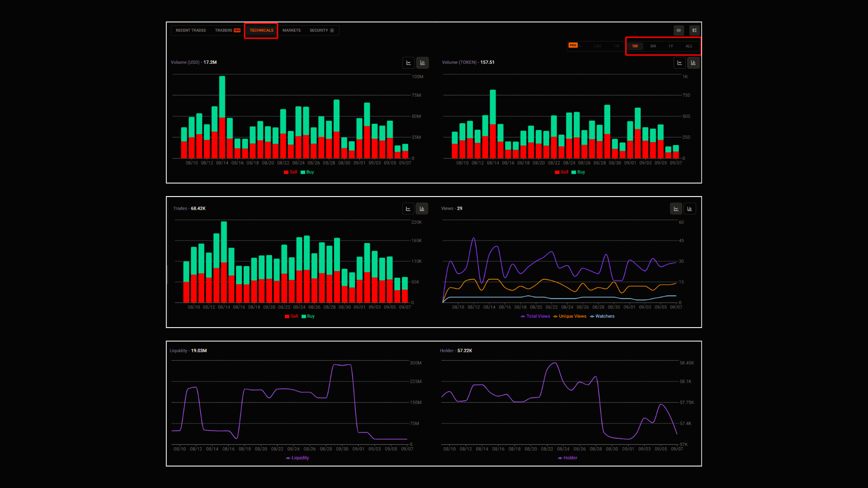Click the layout grid icon at top right

tap(694, 30)
